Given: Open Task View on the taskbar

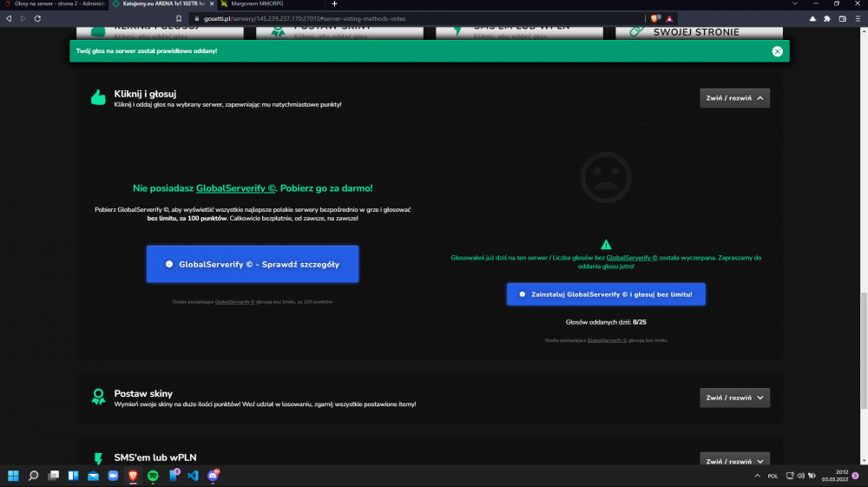Looking at the screenshot, I should point(53,476).
